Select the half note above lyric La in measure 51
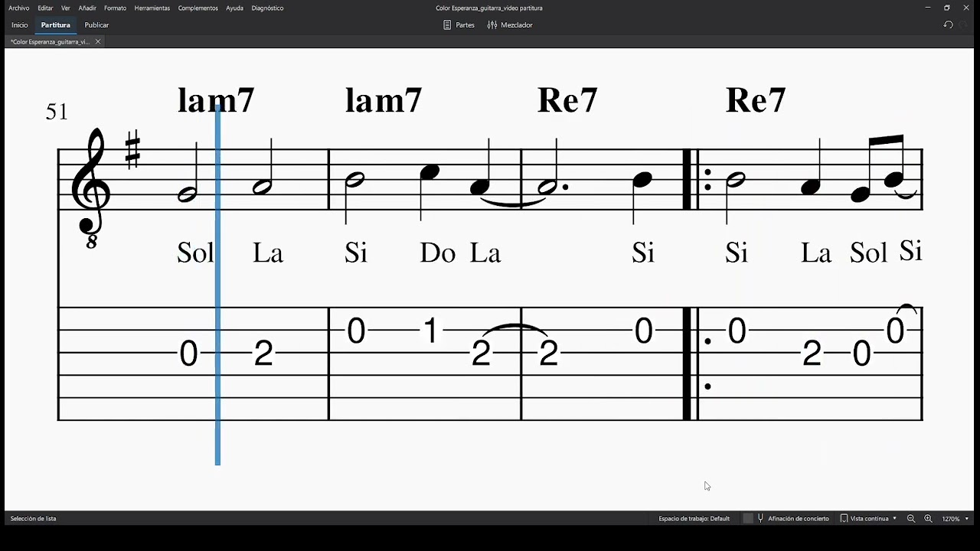This screenshot has width=980, height=551. (263, 187)
